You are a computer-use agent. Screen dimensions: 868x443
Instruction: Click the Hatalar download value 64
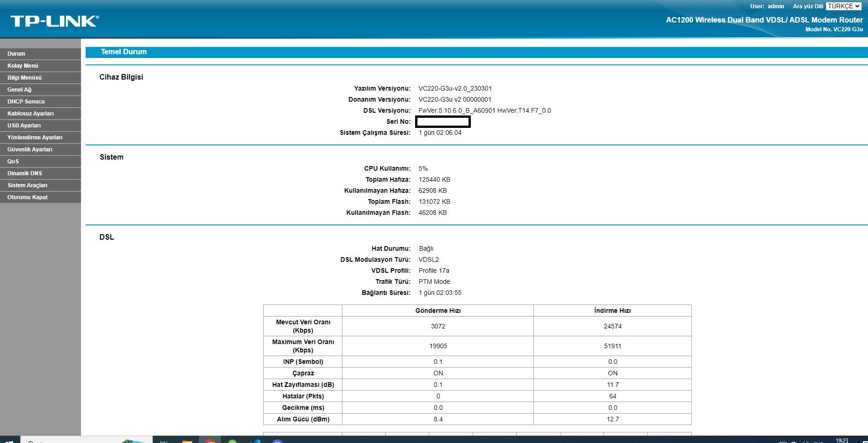tap(613, 396)
